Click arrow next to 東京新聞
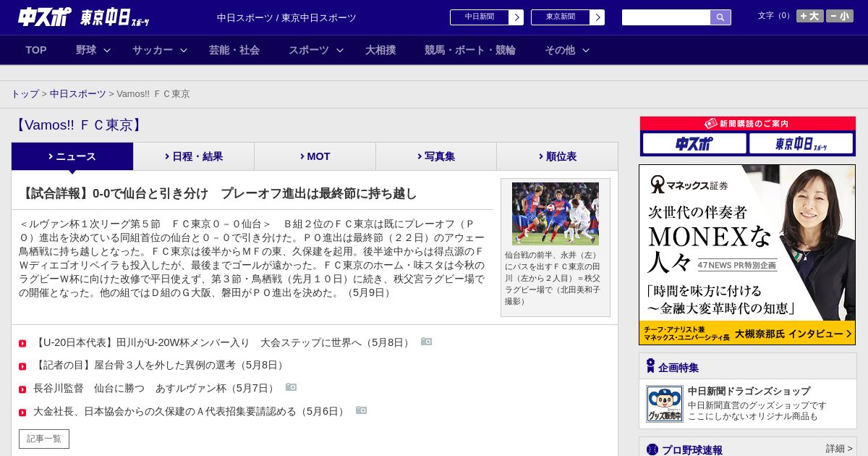The image size is (868, 456). [597, 17]
